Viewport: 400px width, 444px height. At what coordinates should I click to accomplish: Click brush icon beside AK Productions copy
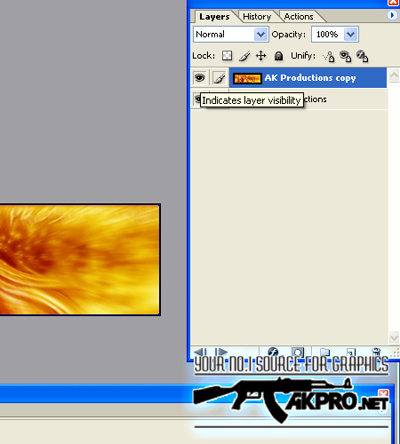pyautogui.click(x=219, y=78)
